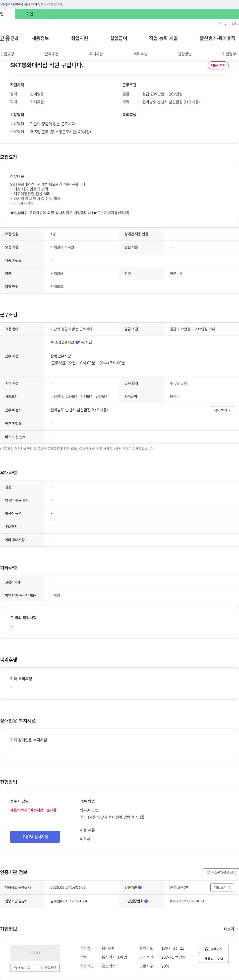The height and width of the screenshot is (980, 239).
Task: Click the 로그인 link
Action: pos(223,24)
